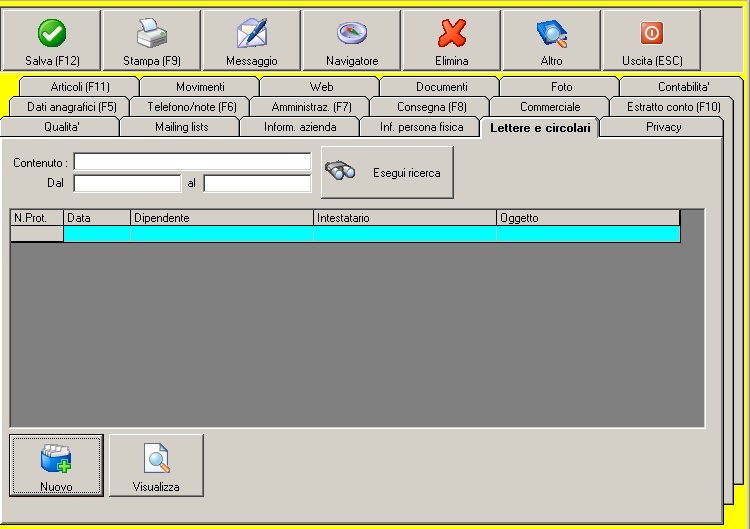Click the magnifier book Altro icon

[x=551, y=33]
